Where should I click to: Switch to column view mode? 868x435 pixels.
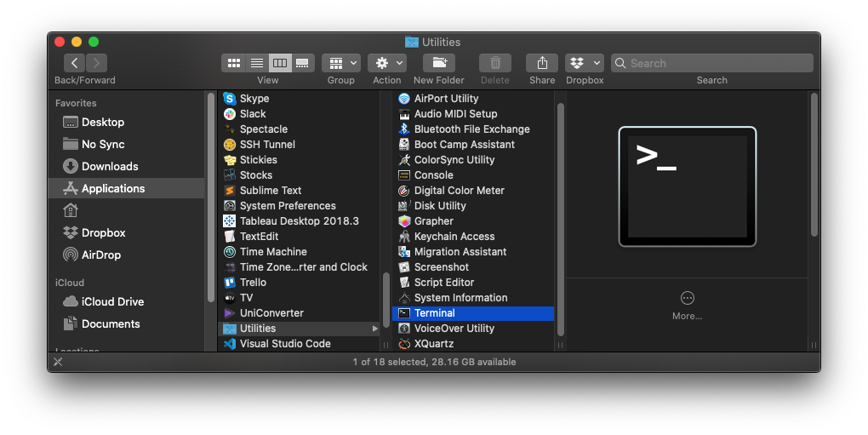(x=280, y=63)
